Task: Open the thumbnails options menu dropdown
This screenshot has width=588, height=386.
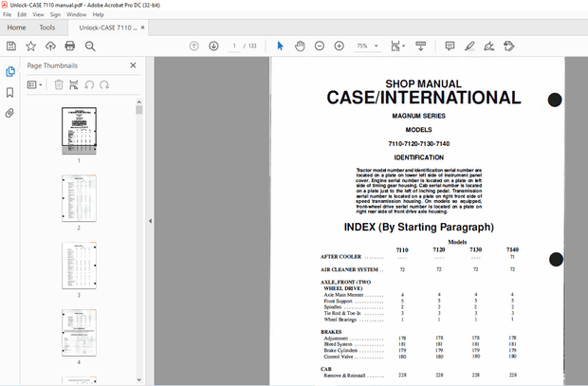Action: click(34, 84)
